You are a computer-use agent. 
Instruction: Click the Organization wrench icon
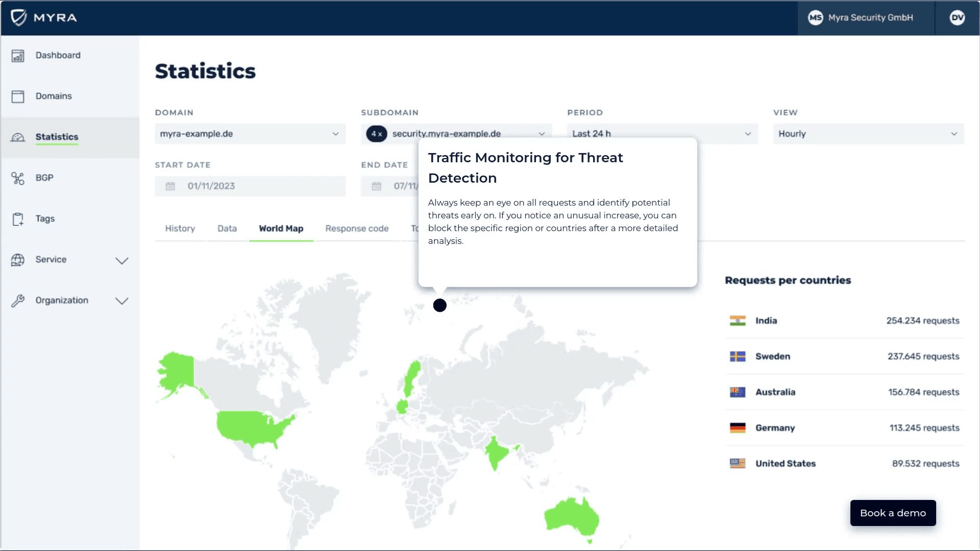point(18,300)
